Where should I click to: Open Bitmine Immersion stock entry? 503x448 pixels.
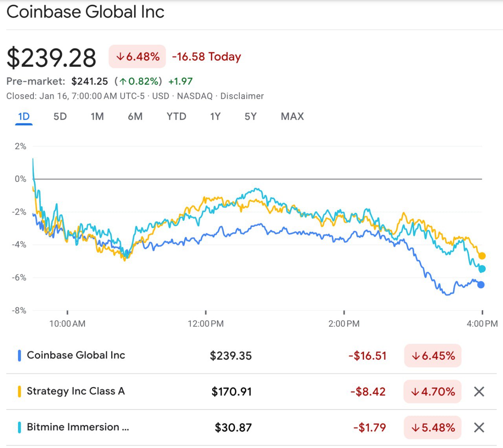77,427
